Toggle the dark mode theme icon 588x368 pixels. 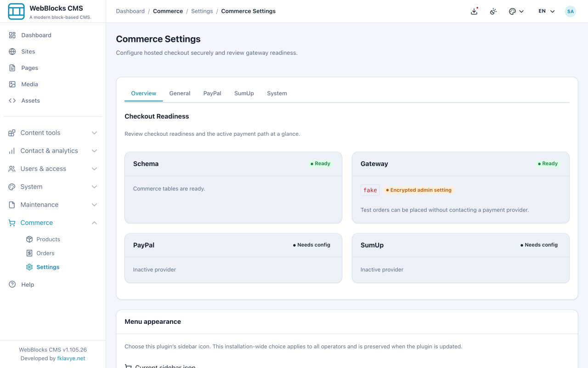(493, 11)
